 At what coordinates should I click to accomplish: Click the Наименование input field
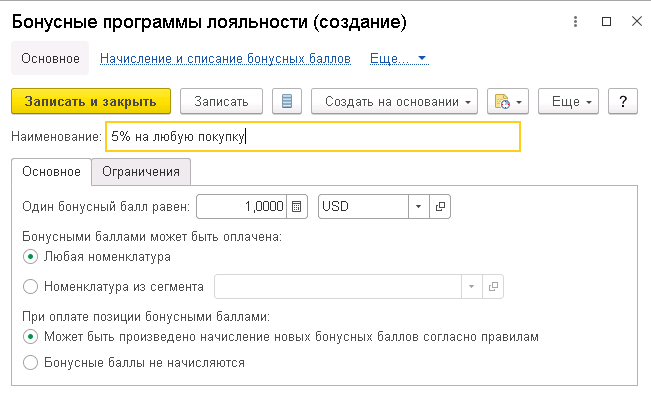point(313,137)
